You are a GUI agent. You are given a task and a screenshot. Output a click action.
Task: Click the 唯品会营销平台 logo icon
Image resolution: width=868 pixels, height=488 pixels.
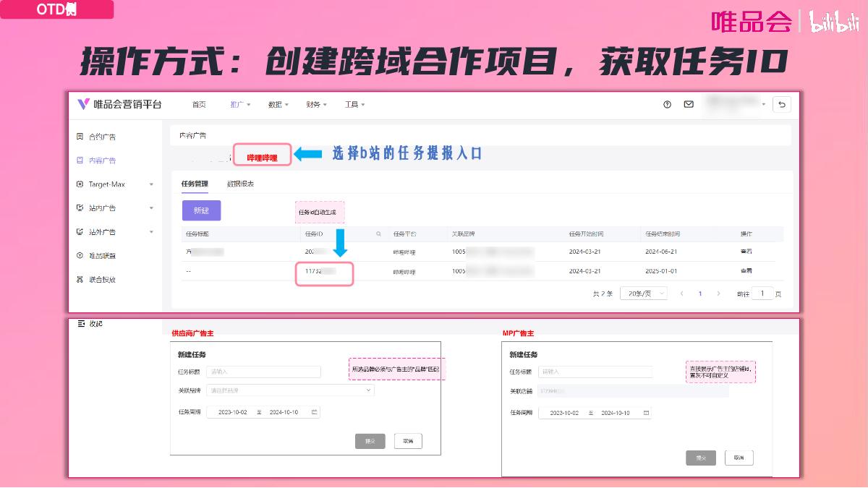pyautogui.click(x=82, y=104)
